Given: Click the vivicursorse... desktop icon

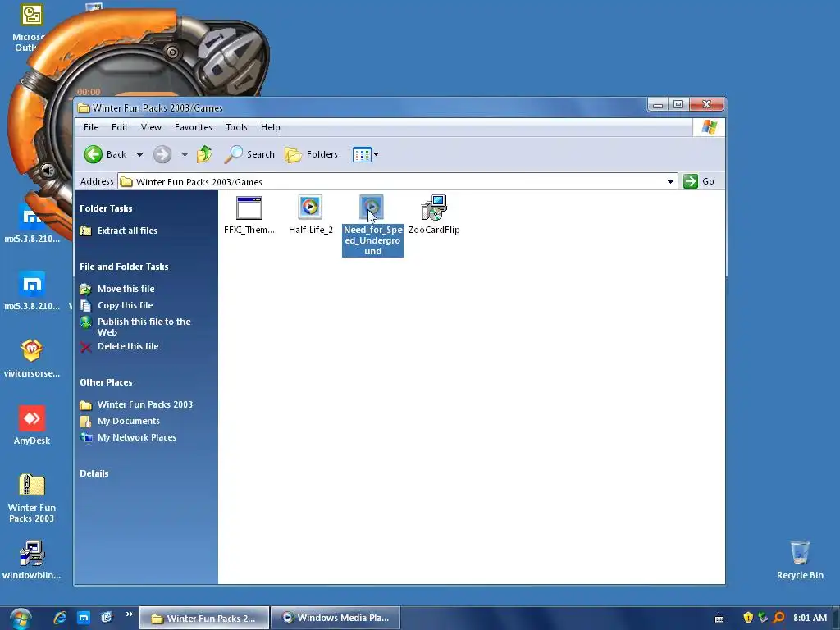Looking at the screenshot, I should click(x=32, y=358).
